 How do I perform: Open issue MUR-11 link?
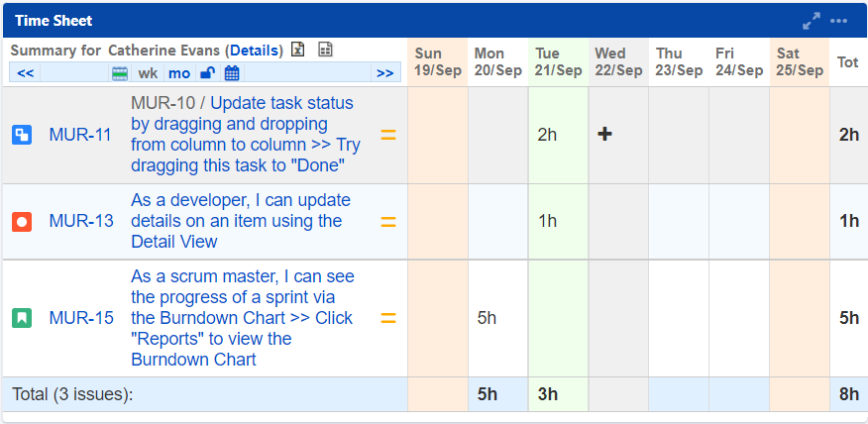81,135
